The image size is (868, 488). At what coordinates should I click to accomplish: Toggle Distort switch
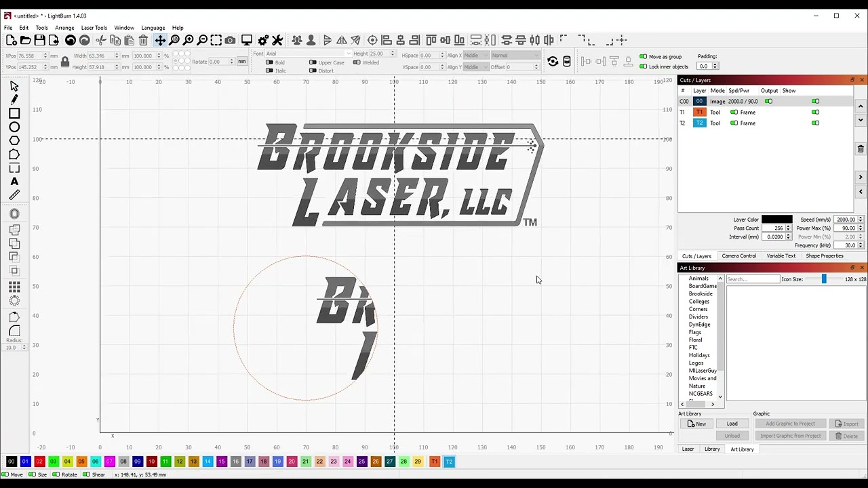click(x=313, y=70)
